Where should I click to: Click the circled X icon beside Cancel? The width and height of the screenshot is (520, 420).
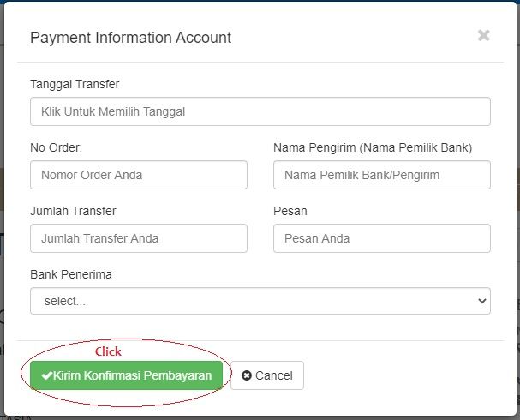247,375
